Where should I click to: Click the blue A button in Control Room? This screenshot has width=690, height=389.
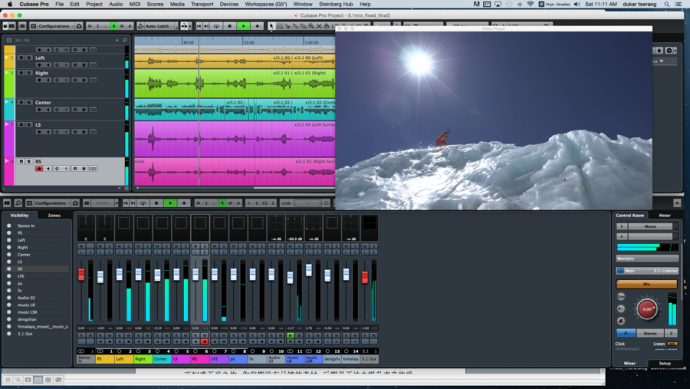[x=626, y=333]
